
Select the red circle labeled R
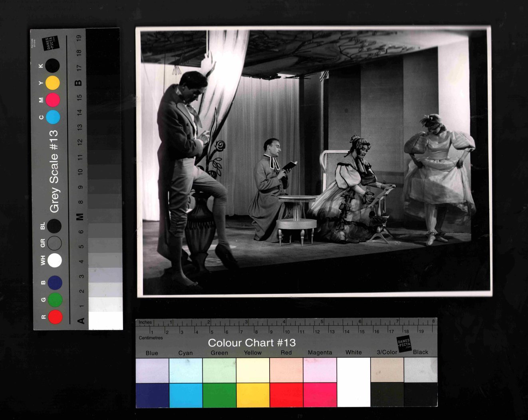[x=55, y=317]
